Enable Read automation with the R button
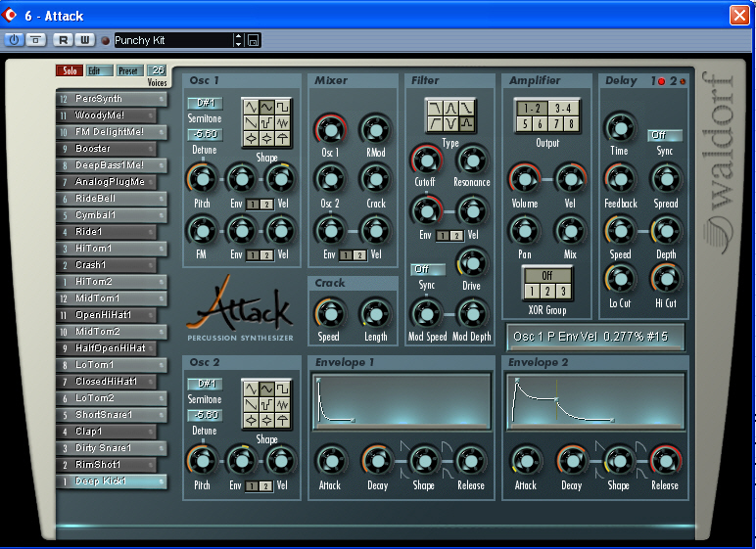The image size is (756, 549). click(63, 40)
